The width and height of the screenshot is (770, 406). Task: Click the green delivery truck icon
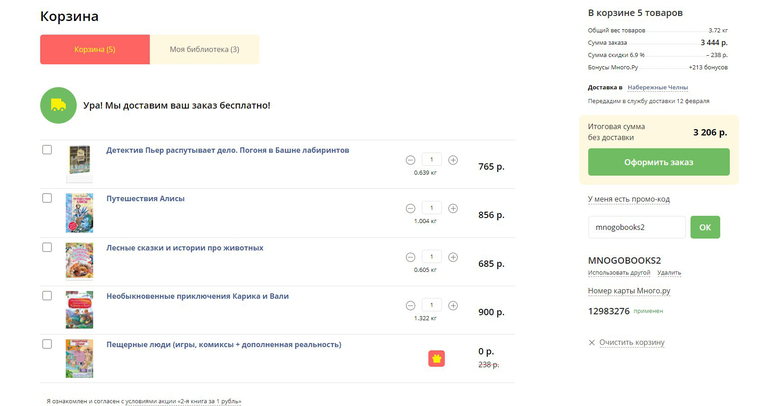pos(58,105)
